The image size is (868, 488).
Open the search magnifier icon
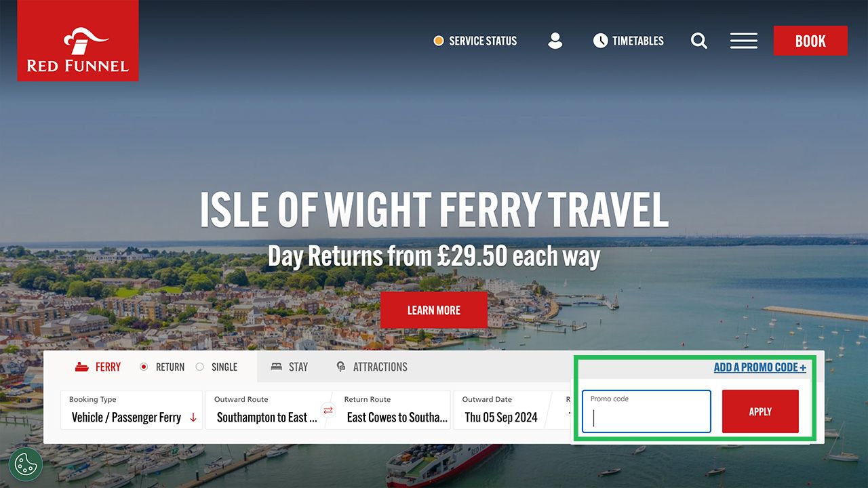pyautogui.click(x=699, y=41)
